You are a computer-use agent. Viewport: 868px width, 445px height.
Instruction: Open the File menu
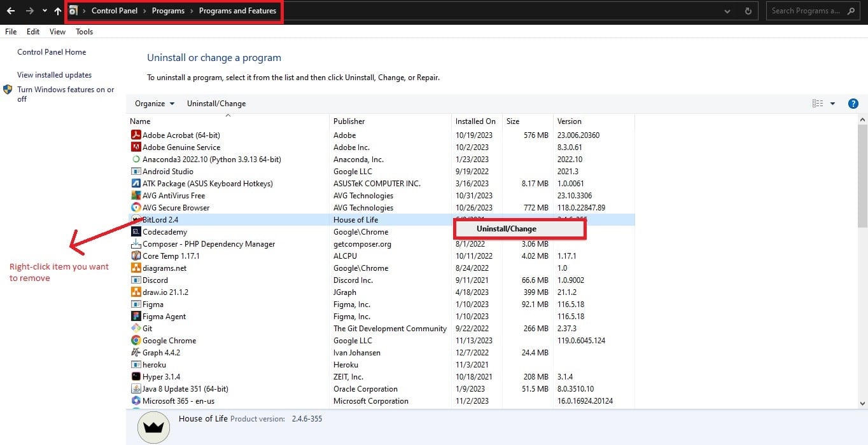tap(11, 31)
